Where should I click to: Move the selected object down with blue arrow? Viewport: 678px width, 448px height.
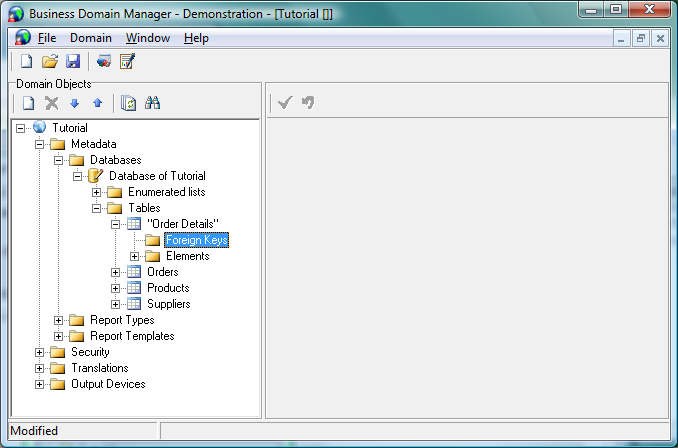74,103
